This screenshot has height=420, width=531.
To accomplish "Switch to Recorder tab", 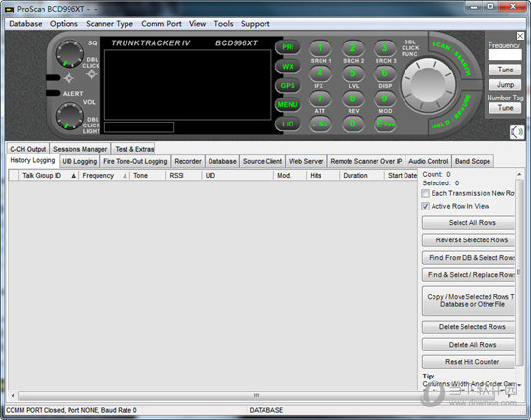I will (x=188, y=161).
